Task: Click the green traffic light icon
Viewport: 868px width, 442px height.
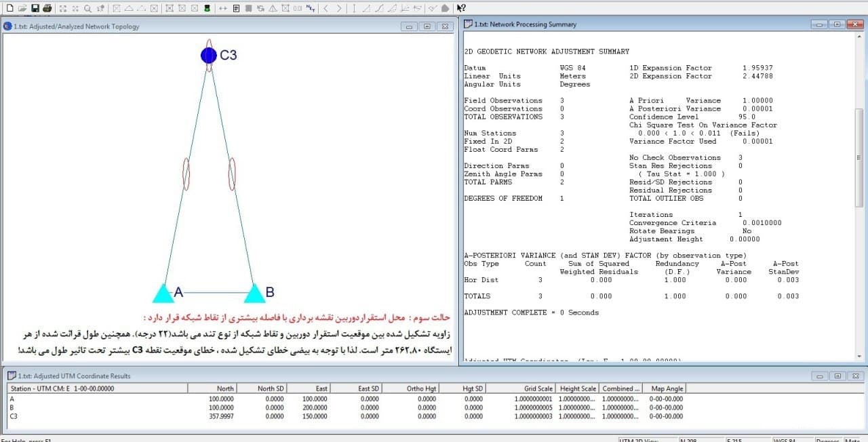Action: coord(207,8)
